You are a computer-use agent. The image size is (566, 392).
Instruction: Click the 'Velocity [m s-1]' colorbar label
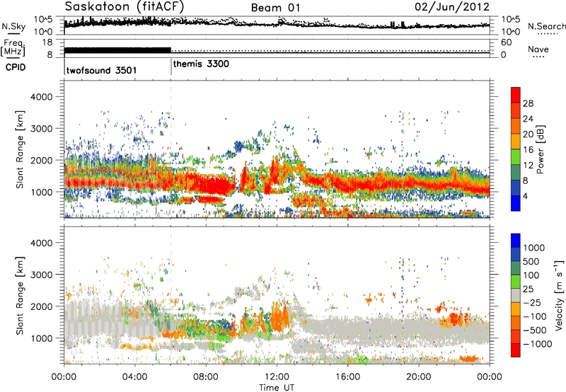click(560, 295)
